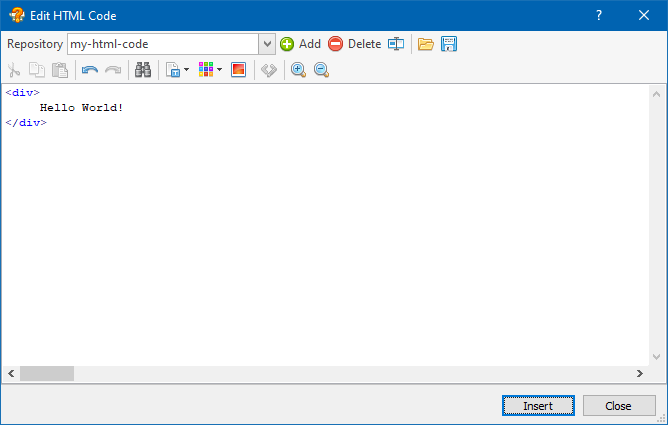This screenshot has width=668, height=425.
Task: Click the Cut scissors icon
Action: (x=14, y=70)
